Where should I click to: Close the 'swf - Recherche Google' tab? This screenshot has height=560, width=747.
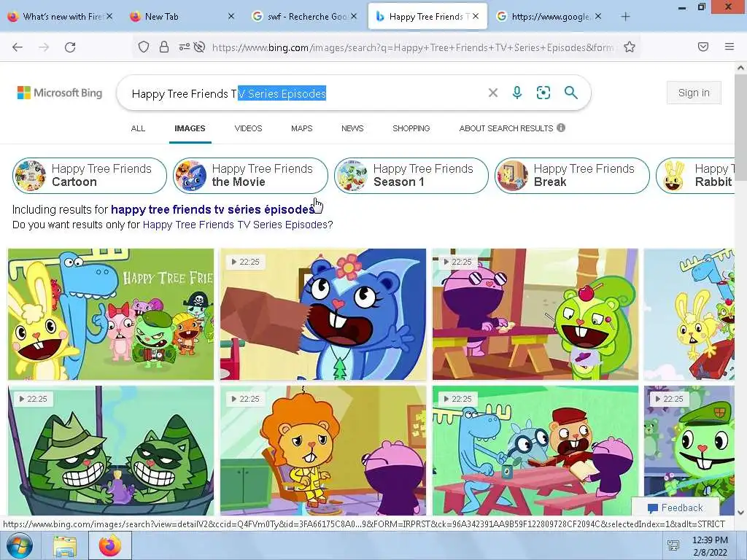coord(354,16)
